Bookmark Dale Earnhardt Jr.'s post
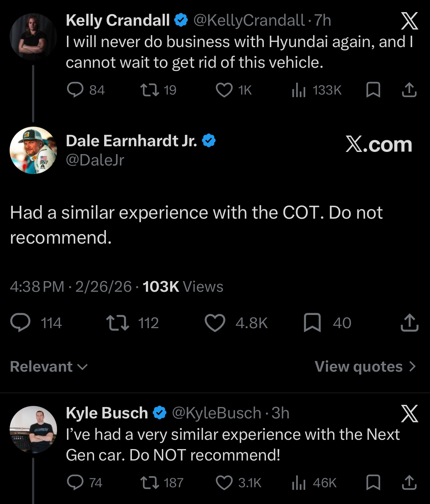The height and width of the screenshot is (504, 430). (312, 323)
